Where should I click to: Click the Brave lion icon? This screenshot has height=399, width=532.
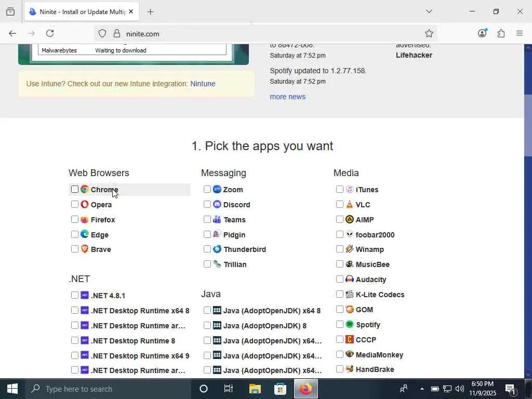(x=85, y=249)
